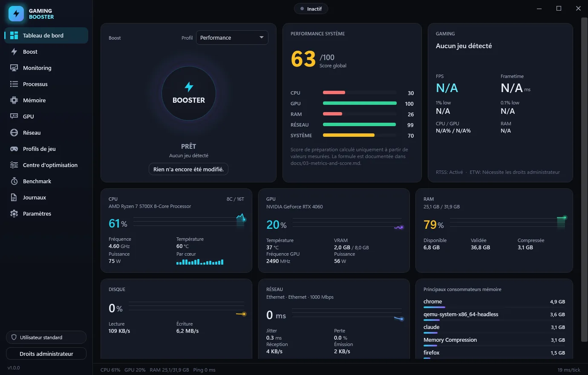
Task: Click the SYSTÈME score bar showing 70
Action: [x=360, y=135]
